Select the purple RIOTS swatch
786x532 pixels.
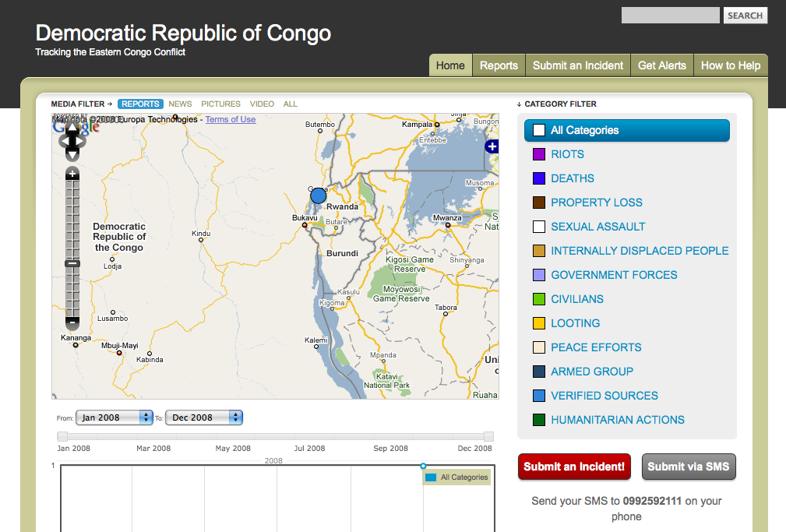(x=539, y=154)
